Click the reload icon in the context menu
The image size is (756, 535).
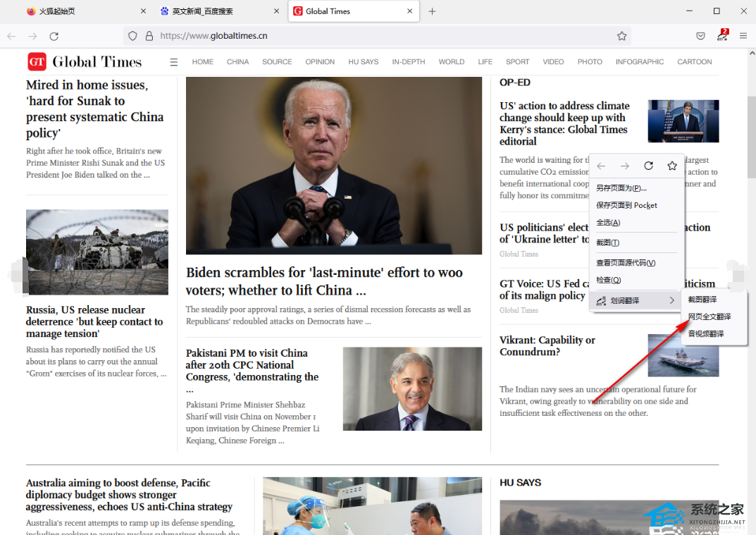click(648, 166)
